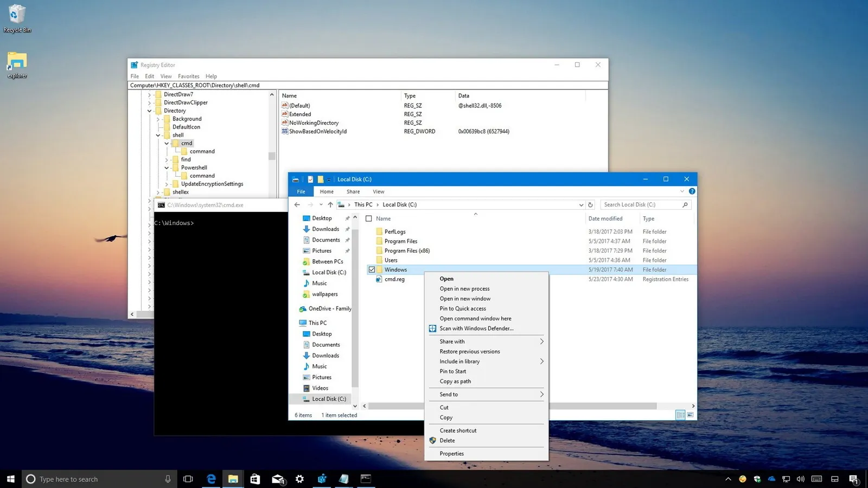
Task: Switch to details view in Explorer status bar
Action: [x=680, y=415]
